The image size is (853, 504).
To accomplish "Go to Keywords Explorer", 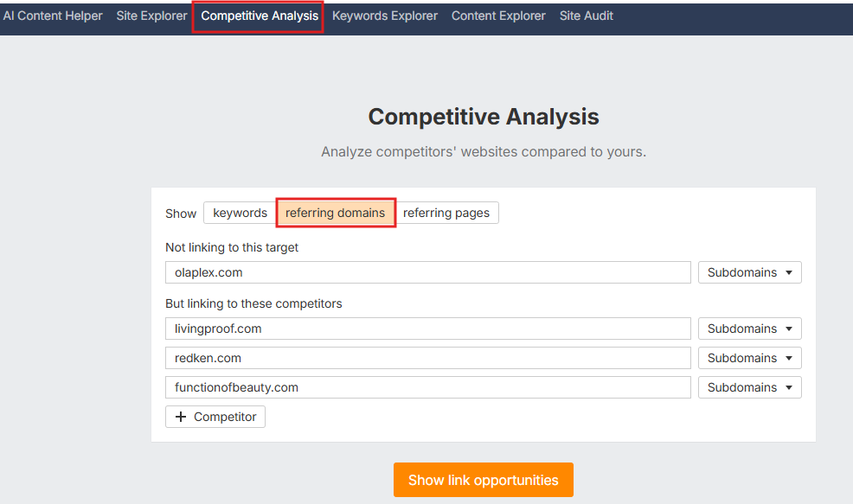I will [385, 16].
